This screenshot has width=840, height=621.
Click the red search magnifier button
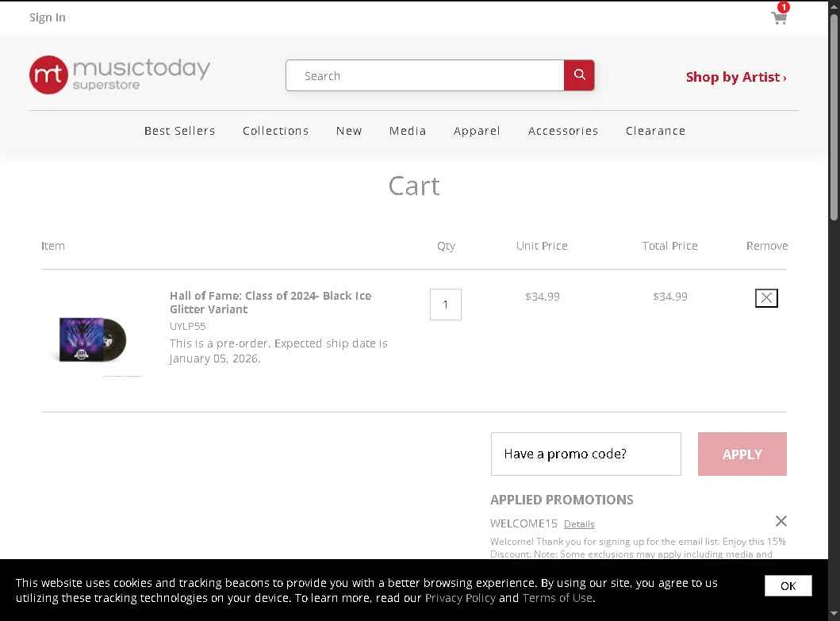click(579, 75)
